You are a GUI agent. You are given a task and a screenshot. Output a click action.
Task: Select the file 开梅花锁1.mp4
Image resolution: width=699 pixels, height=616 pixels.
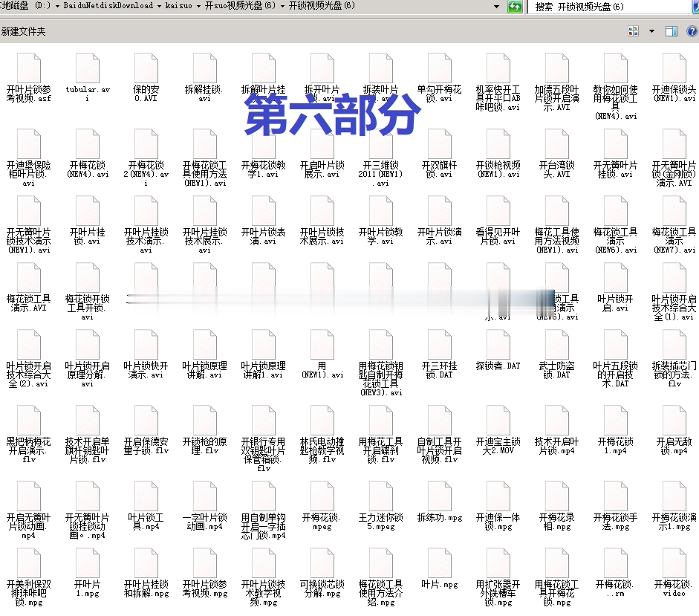coord(615,430)
